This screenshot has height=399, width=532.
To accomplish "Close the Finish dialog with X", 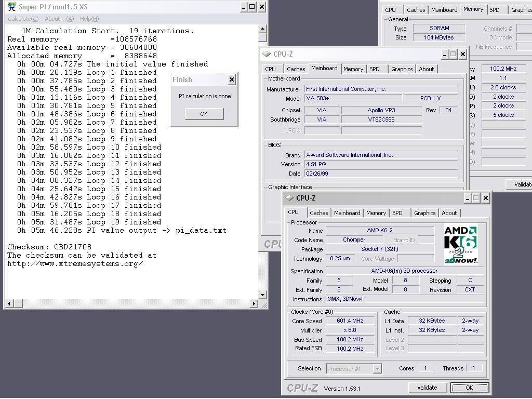I will click(x=232, y=79).
